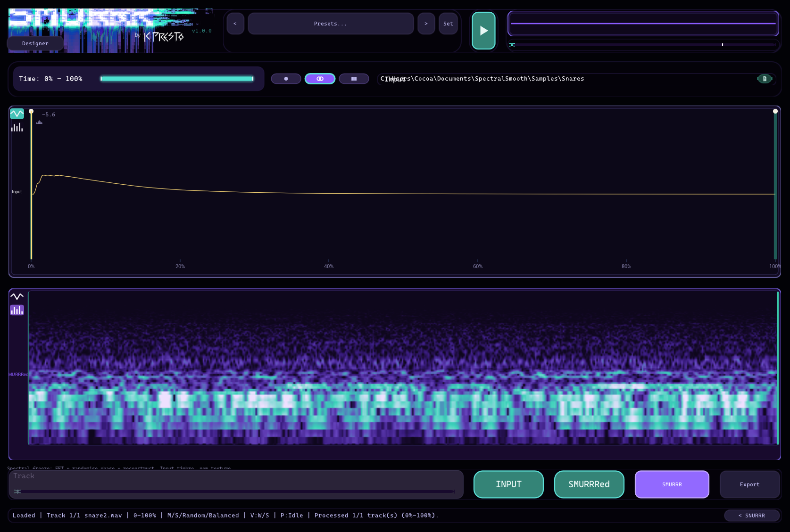This screenshot has height=532, width=790.
Task: Click the crossed-arrows icon on the Track slider
Action: pos(17,491)
